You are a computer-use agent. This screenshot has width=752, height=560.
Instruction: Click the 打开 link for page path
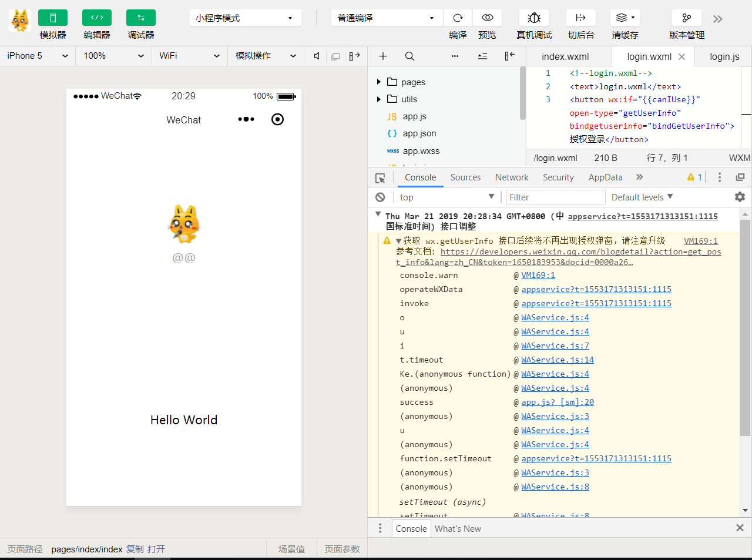156,549
